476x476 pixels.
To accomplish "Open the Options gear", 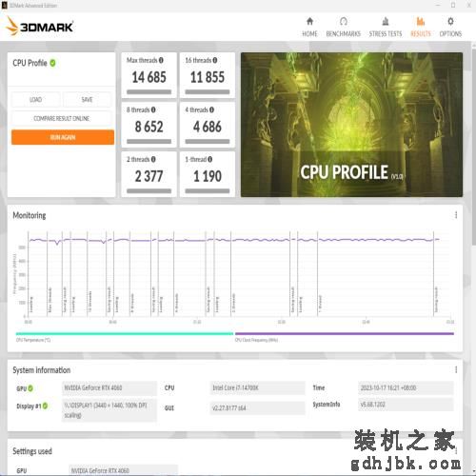I will click(x=450, y=22).
